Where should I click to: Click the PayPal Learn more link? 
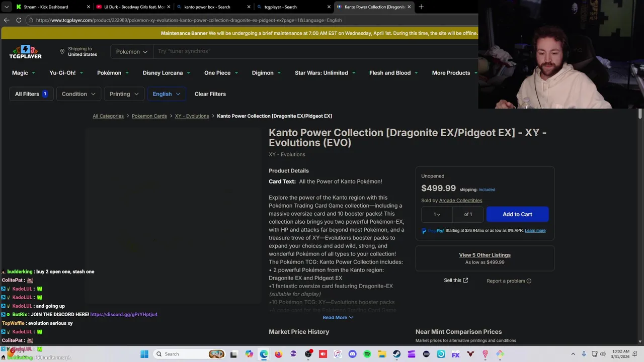pyautogui.click(x=535, y=231)
